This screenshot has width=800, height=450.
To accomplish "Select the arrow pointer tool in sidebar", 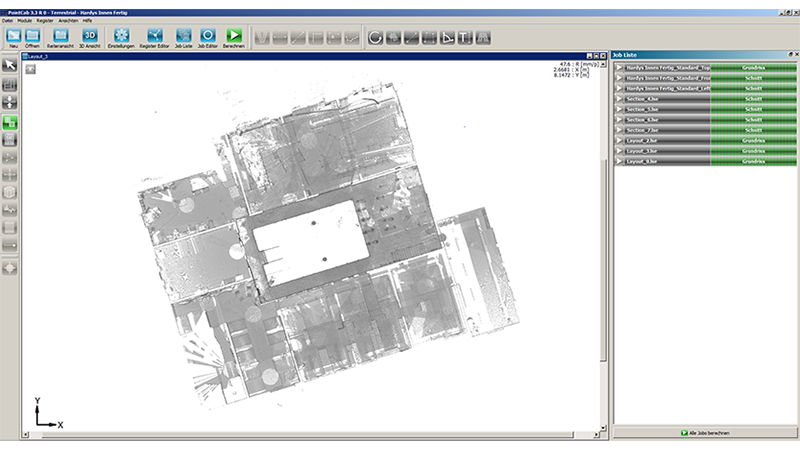I will (10, 65).
